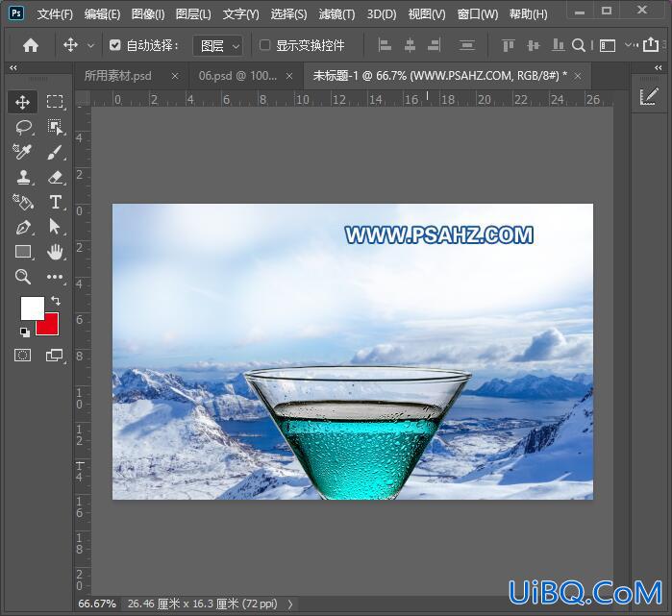Close the 06.psd tab
This screenshot has height=616, width=672.
tap(289, 76)
